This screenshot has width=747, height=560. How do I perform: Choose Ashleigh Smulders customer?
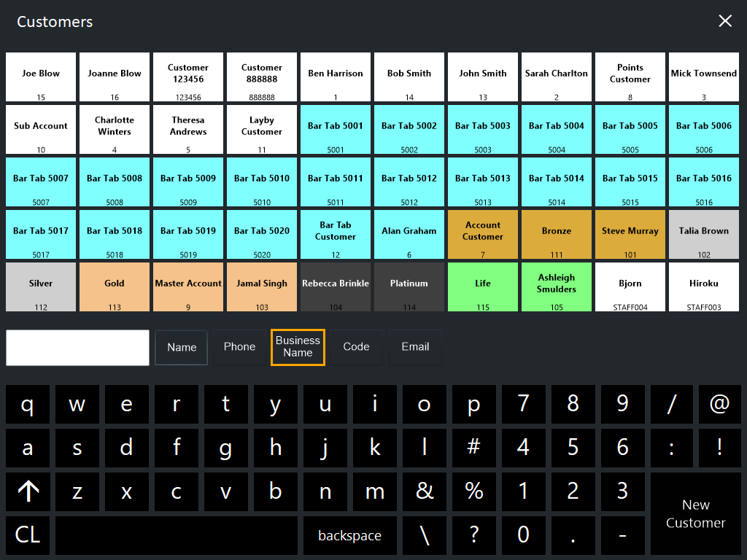[557, 287]
